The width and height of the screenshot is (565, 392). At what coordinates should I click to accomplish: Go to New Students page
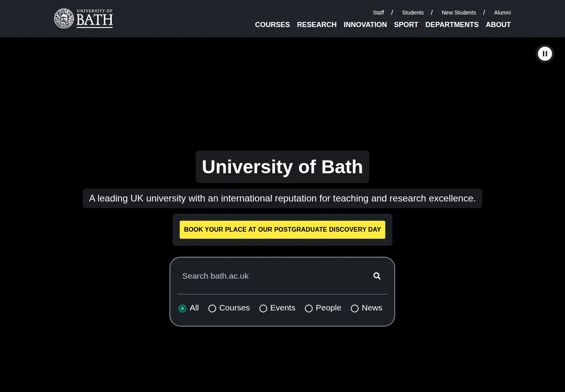click(459, 13)
